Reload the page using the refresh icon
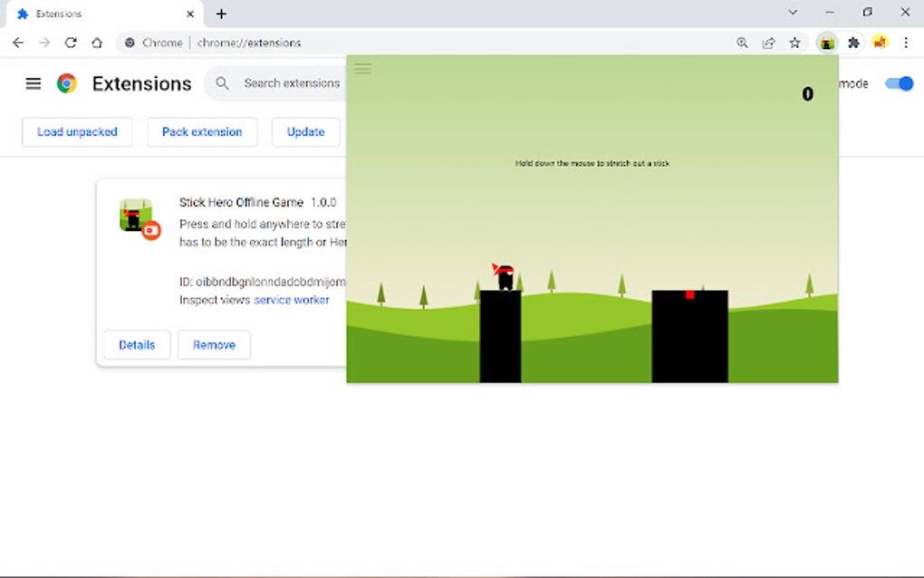The image size is (924, 578). point(71,42)
